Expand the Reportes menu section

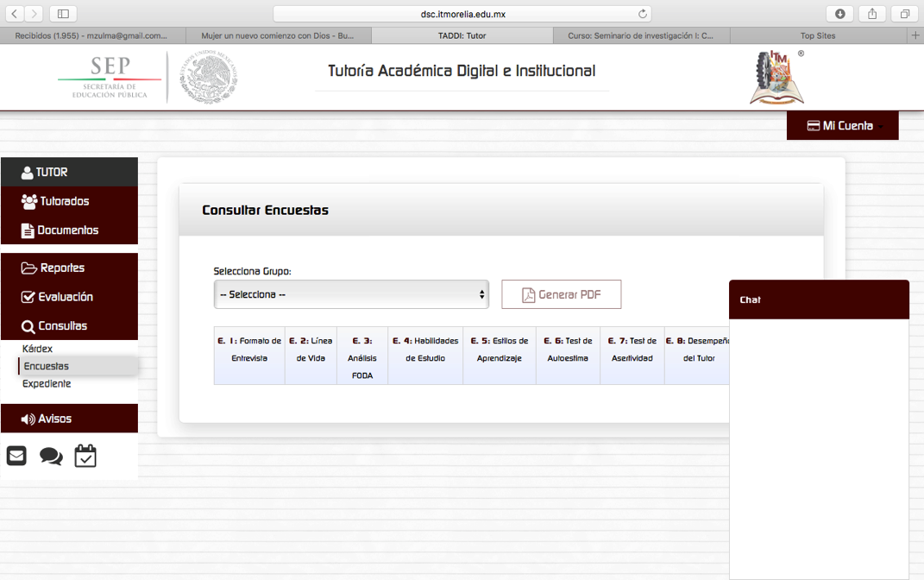click(69, 268)
